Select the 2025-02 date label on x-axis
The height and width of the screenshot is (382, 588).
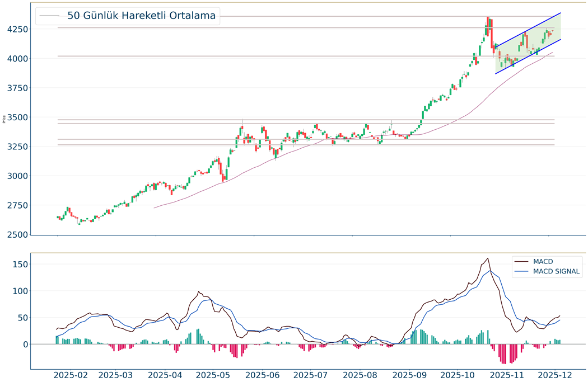72,375
